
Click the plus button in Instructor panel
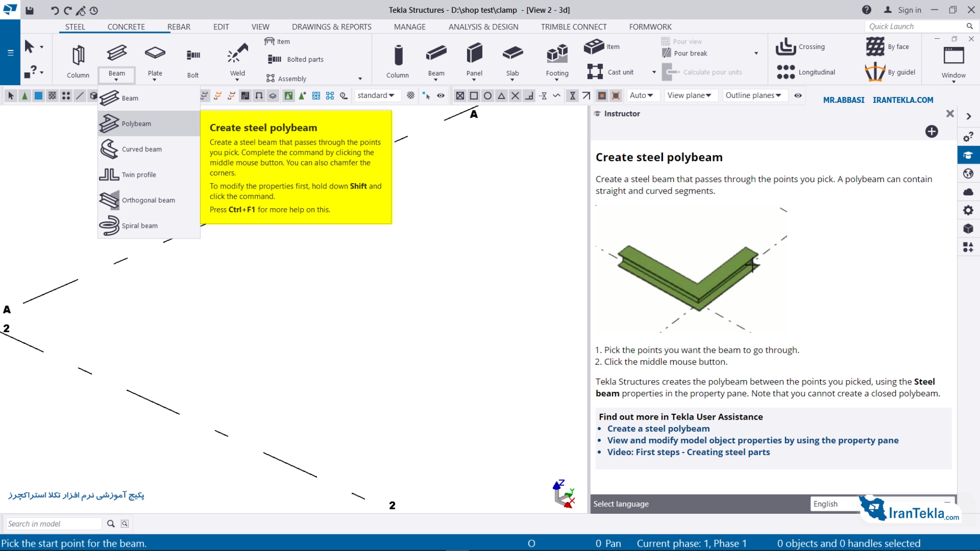(x=931, y=131)
